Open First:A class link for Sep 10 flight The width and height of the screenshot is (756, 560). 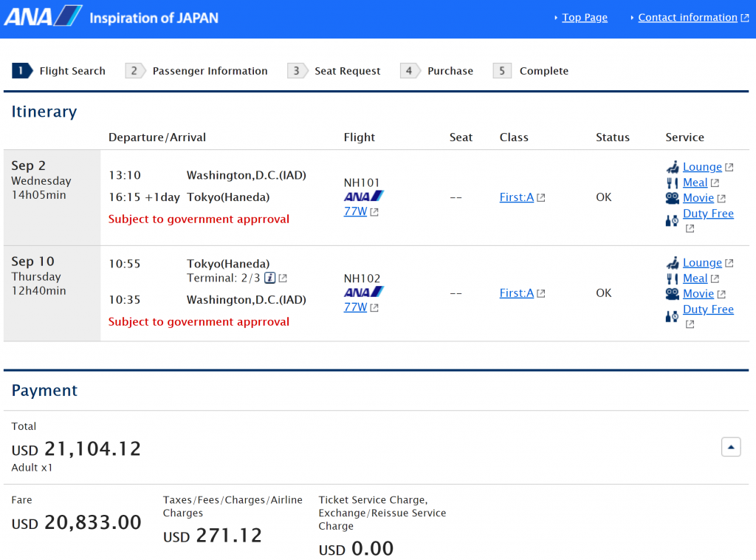[516, 293]
